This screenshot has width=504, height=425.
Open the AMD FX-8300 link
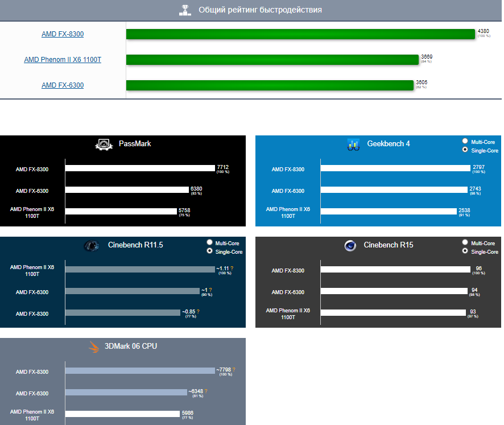(63, 34)
